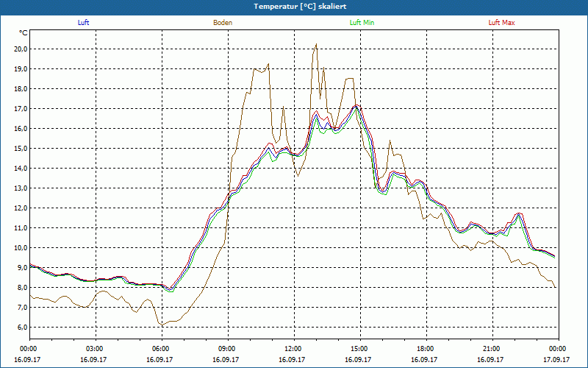Click the red Luft Max legend label
This screenshot has height=368, width=588.
(501, 23)
